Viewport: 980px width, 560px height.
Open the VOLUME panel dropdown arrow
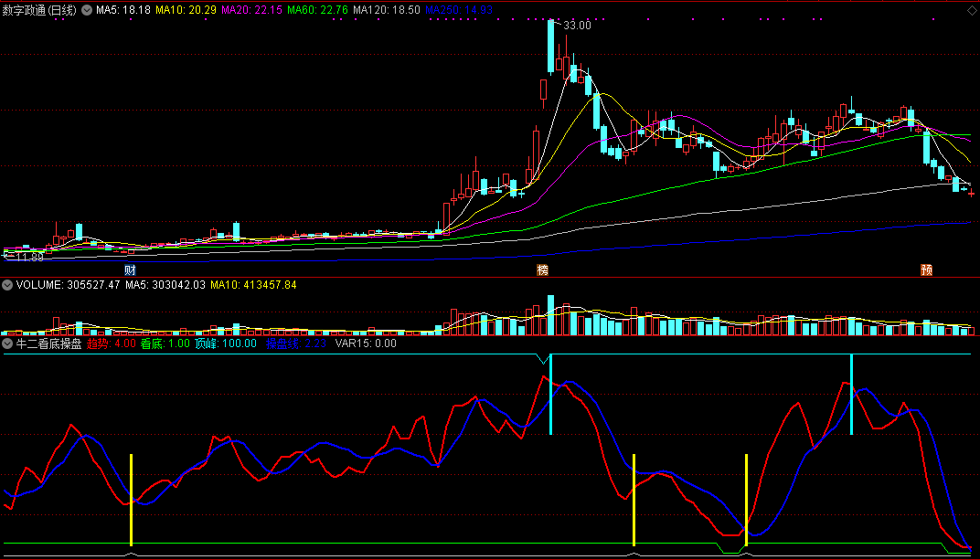7,285
